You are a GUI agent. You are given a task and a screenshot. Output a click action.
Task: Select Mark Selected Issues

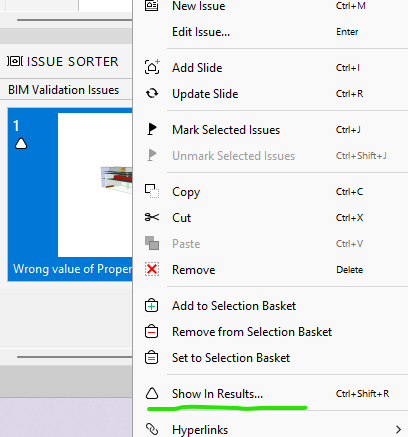coord(226,130)
